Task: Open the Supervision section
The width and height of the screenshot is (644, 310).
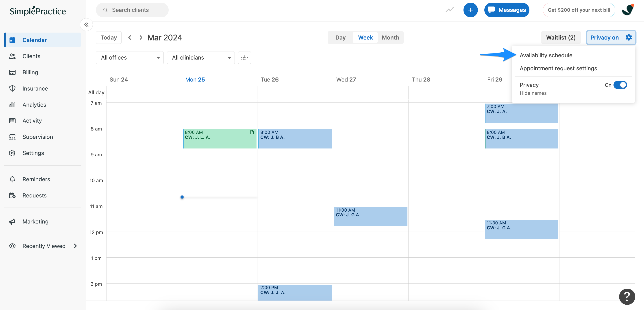Action: [37, 137]
